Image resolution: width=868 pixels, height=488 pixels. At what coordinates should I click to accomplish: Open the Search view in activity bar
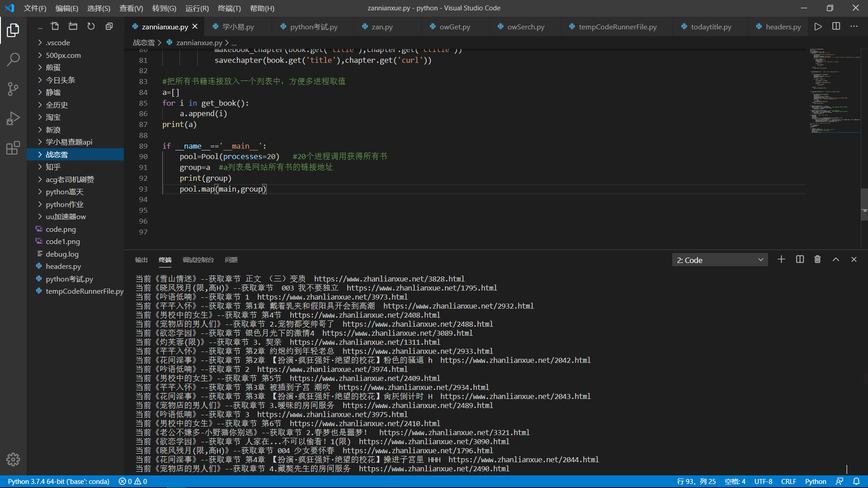point(13,59)
